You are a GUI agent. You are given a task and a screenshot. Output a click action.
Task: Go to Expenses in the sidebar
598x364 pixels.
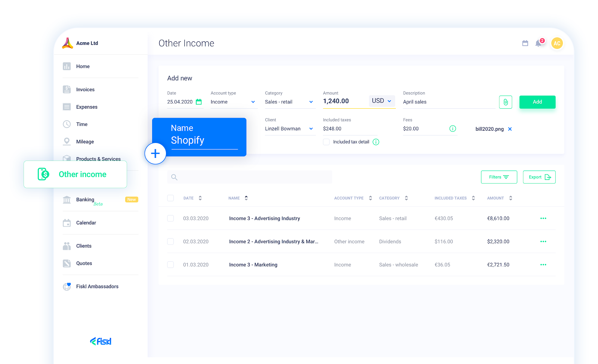[x=87, y=107]
